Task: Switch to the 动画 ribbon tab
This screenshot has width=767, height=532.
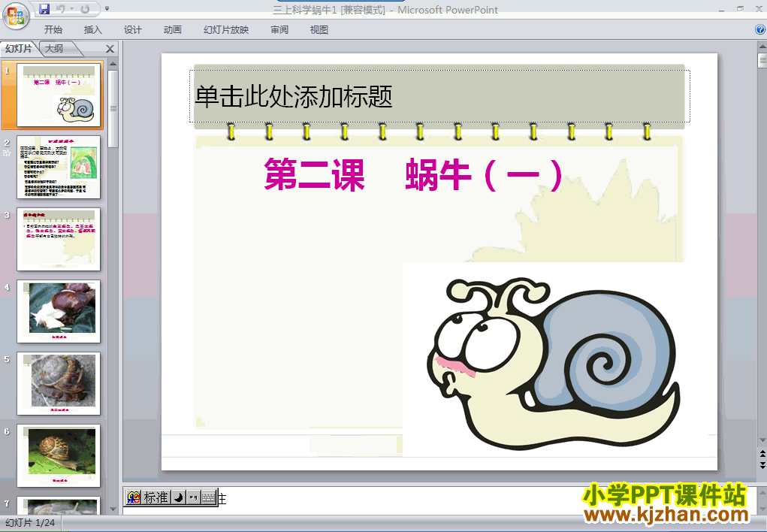Action: pos(172,30)
